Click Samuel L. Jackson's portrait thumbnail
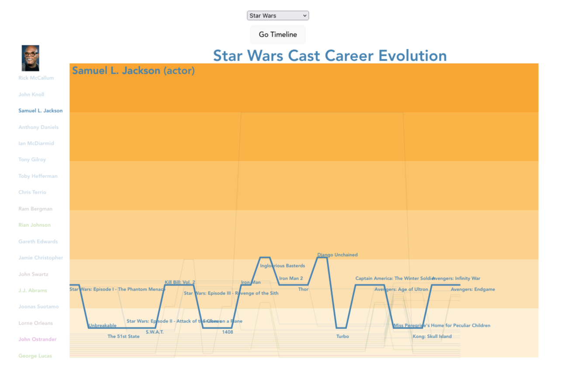 31,58
